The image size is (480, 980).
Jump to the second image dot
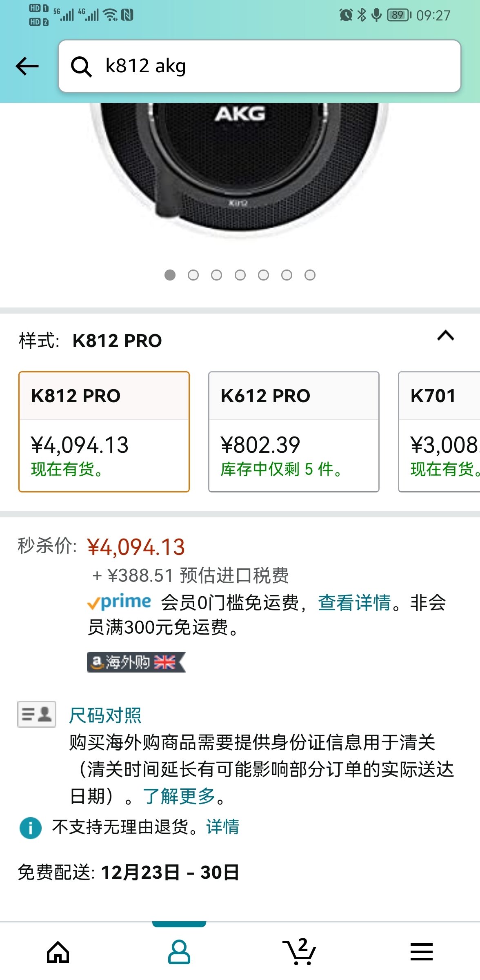tap(193, 275)
